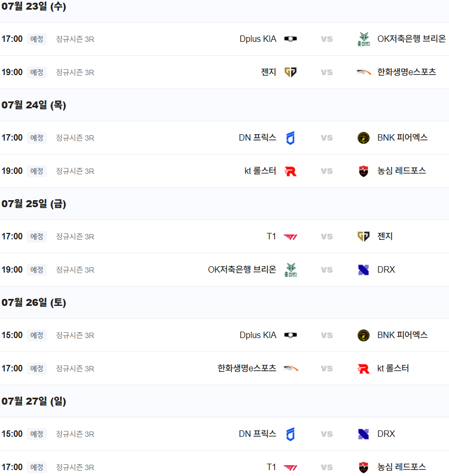Select T1 logo in July 27 match
The image size is (449, 476).
coord(291,467)
